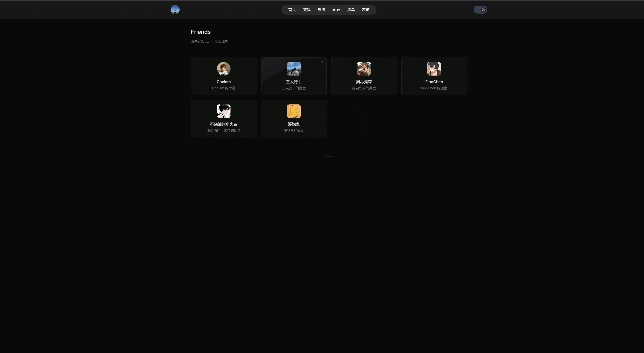Click FinnChen's avatar image
The image size is (644, 353).
pyautogui.click(x=434, y=69)
